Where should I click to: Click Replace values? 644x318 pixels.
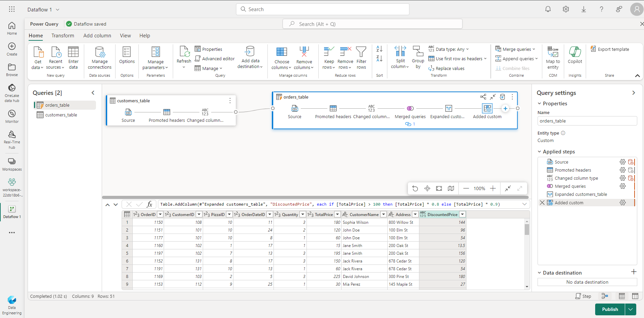(446, 68)
